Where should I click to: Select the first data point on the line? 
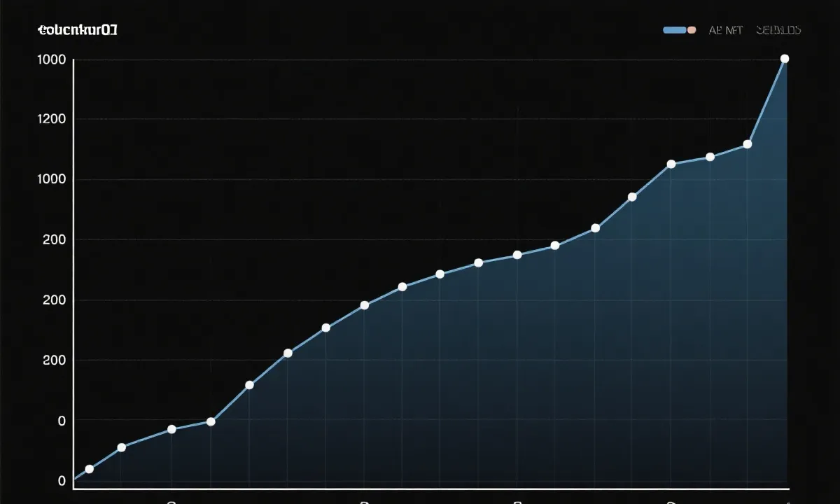pyautogui.click(x=89, y=469)
